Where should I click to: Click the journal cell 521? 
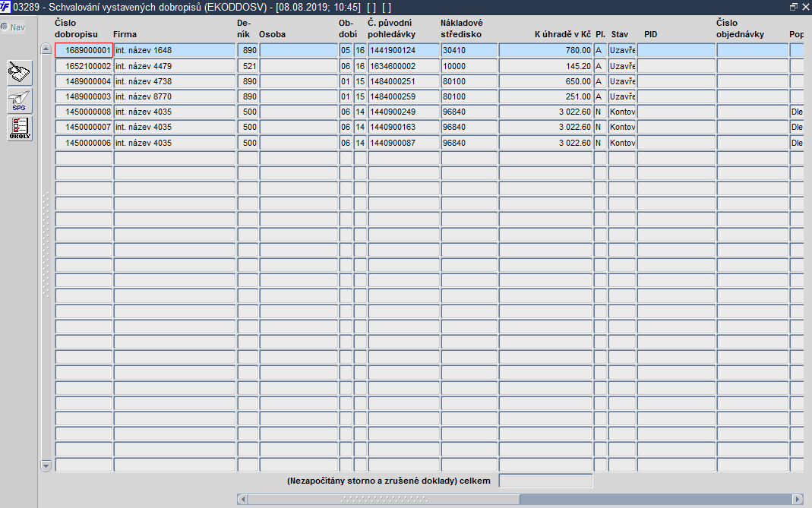click(x=248, y=66)
